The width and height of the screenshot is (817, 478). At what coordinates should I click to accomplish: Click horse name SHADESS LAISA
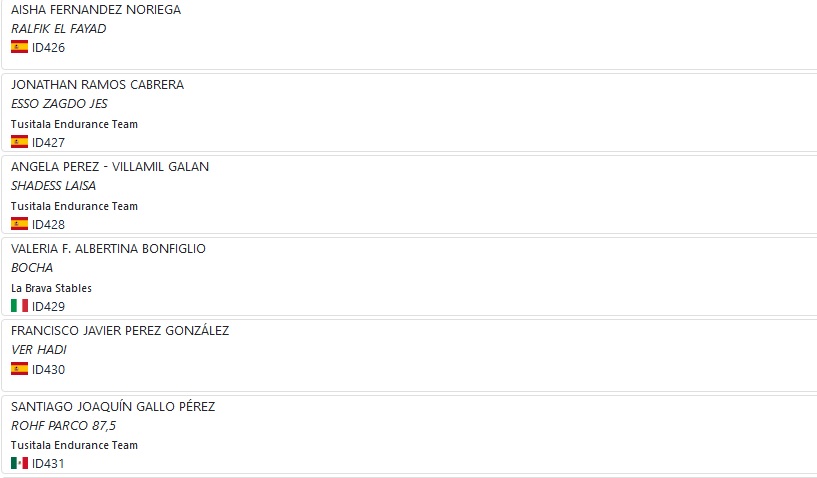tap(53, 186)
